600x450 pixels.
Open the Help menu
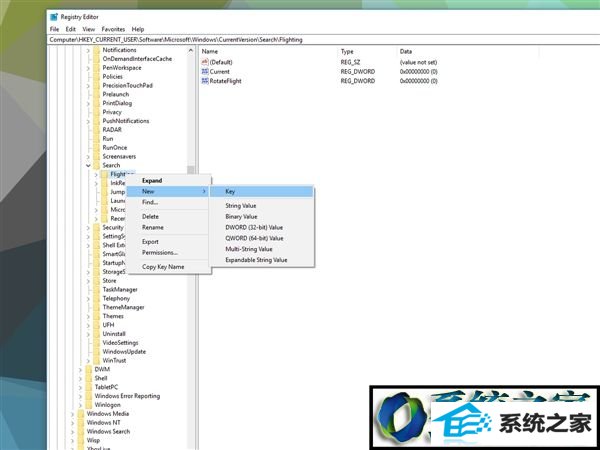coord(138,29)
